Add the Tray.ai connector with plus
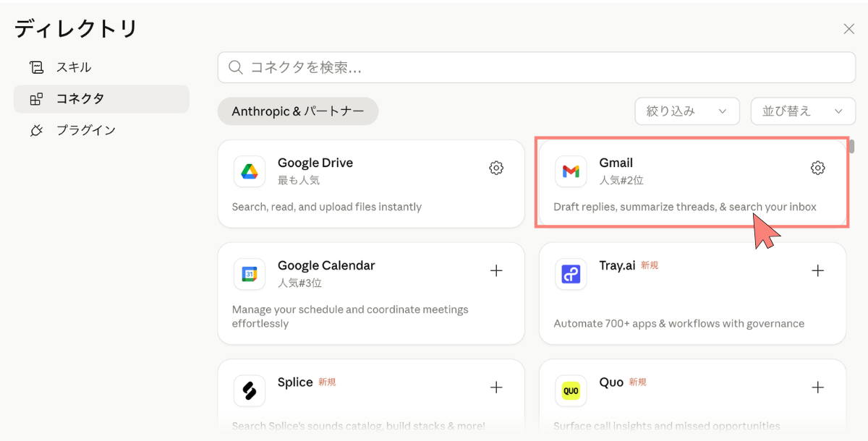This screenshot has height=441, width=868. [817, 270]
